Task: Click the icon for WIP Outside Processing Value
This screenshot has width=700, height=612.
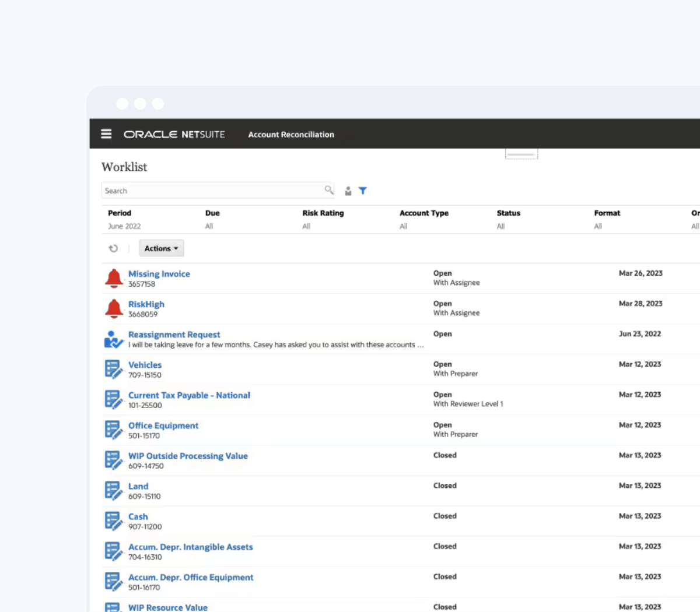Action: click(x=114, y=460)
